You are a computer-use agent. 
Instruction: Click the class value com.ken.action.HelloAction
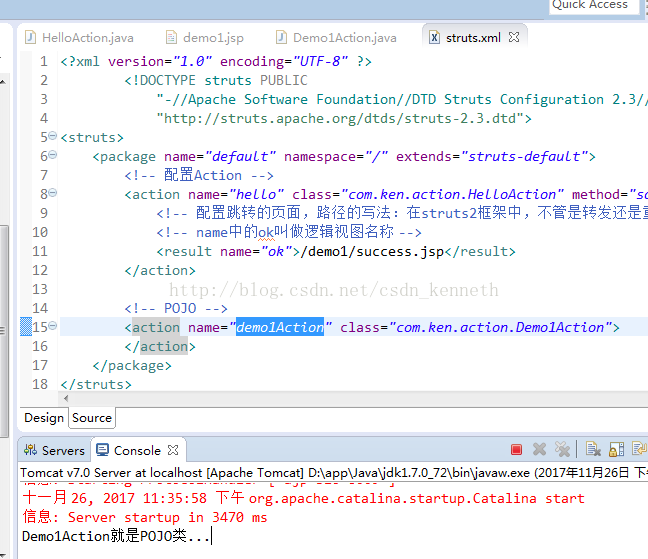tap(453, 194)
